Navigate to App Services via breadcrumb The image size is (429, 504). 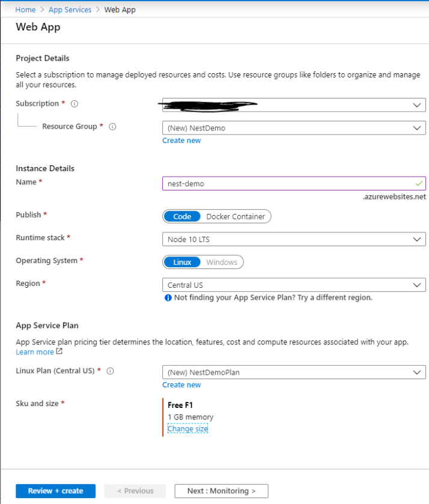[70, 10]
